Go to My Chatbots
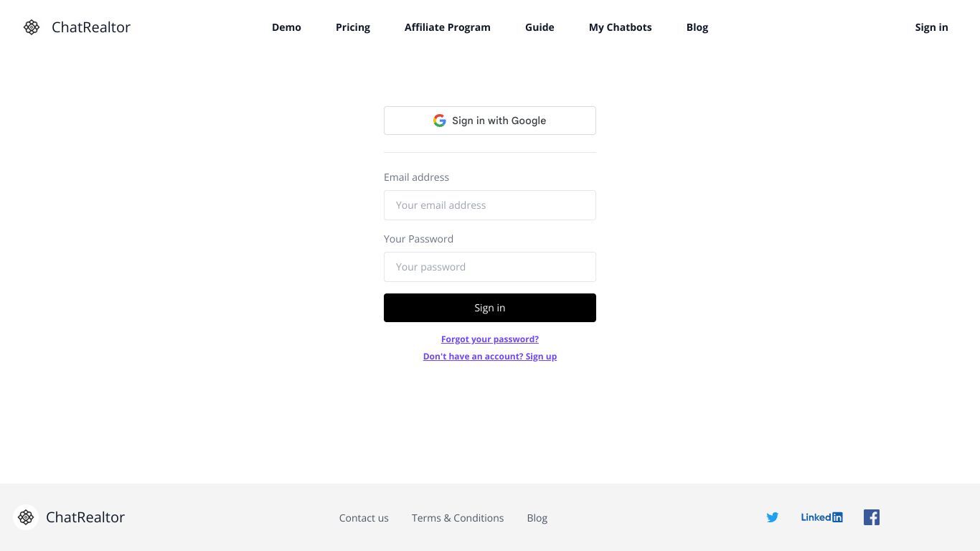The image size is (980, 551). 621,27
